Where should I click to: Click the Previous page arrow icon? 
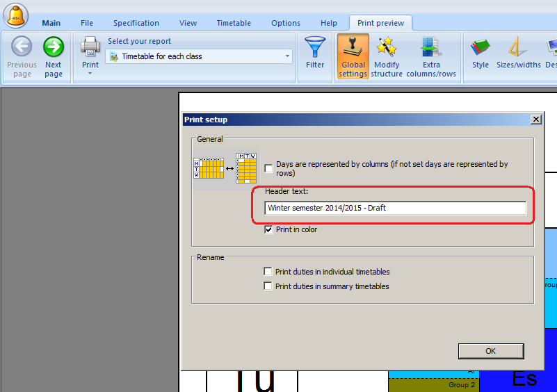pyautogui.click(x=22, y=47)
